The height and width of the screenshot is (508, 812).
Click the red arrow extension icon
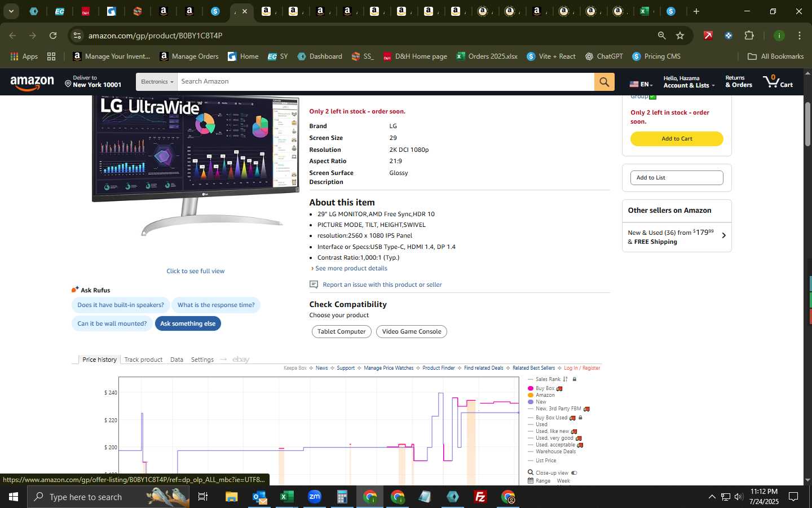708,36
